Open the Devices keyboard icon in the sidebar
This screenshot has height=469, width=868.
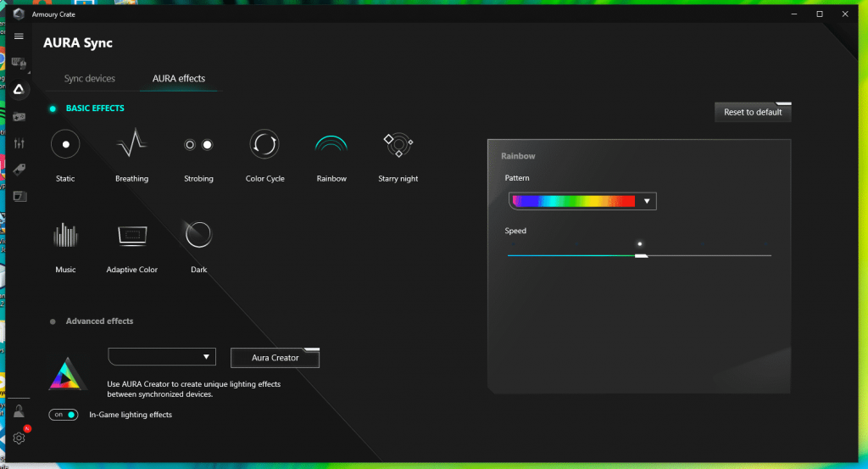point(19,63)
